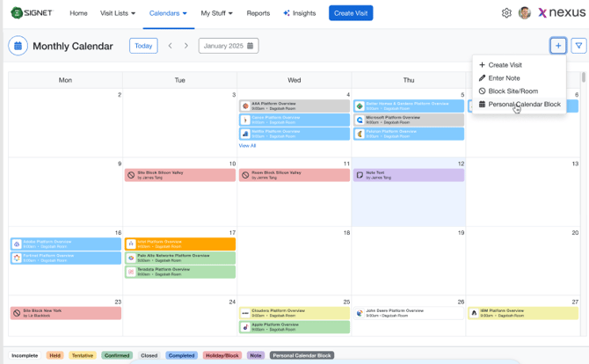Click the plus add button
Screen dimensions: 589x364
pyautogui.click(x=558, y=46)
